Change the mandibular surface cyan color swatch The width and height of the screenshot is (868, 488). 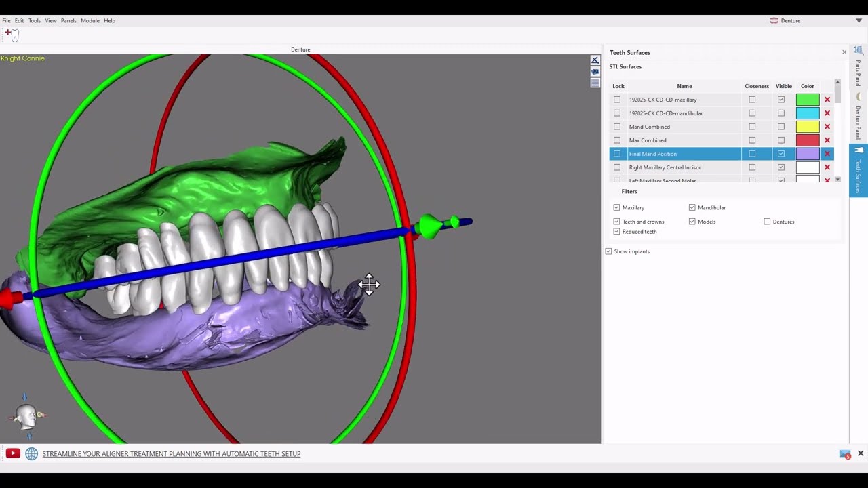pyautogui.click(x=808, y=113)
